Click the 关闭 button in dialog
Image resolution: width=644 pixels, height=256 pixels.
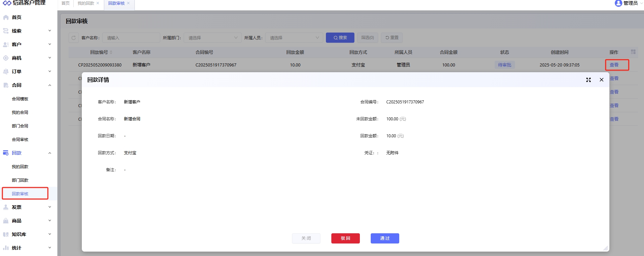point(306,238)
